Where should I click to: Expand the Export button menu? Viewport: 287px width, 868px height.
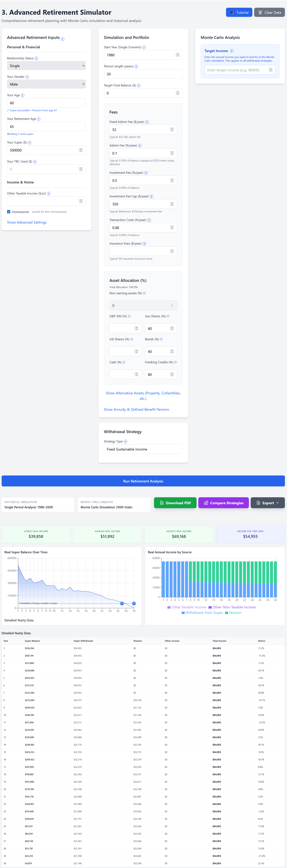point(267,503)
